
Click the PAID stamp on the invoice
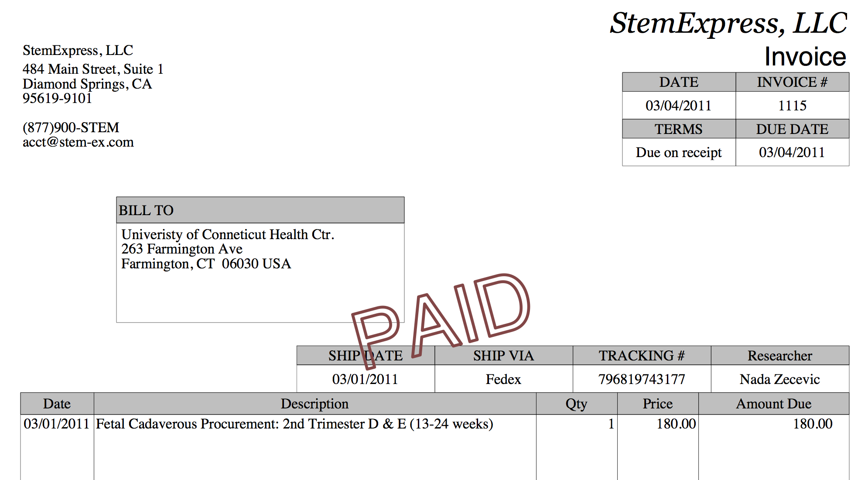click(x=441, y=321)
